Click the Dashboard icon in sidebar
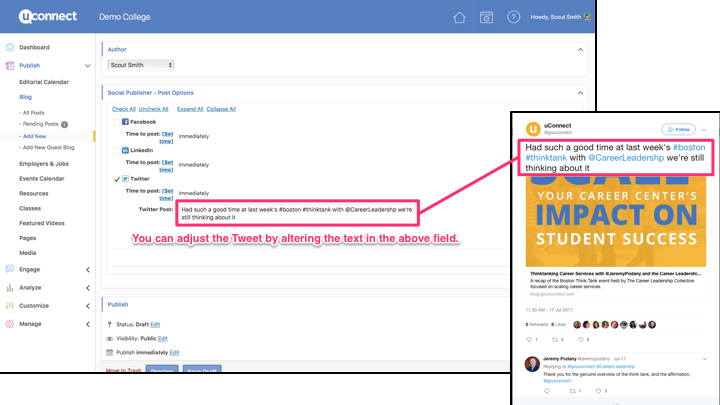 coord(9,48)
